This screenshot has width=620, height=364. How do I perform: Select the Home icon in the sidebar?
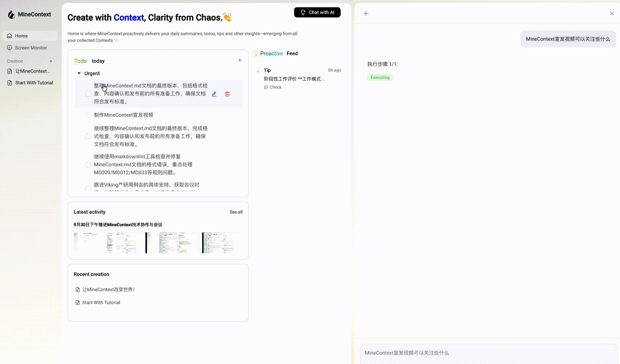pos(9,36)
